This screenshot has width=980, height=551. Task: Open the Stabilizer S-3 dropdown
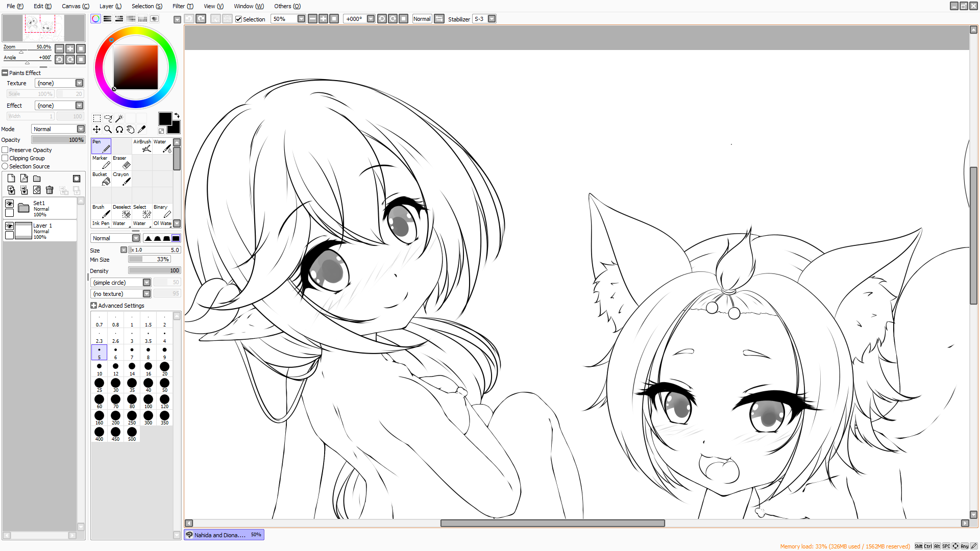point(492,19)
